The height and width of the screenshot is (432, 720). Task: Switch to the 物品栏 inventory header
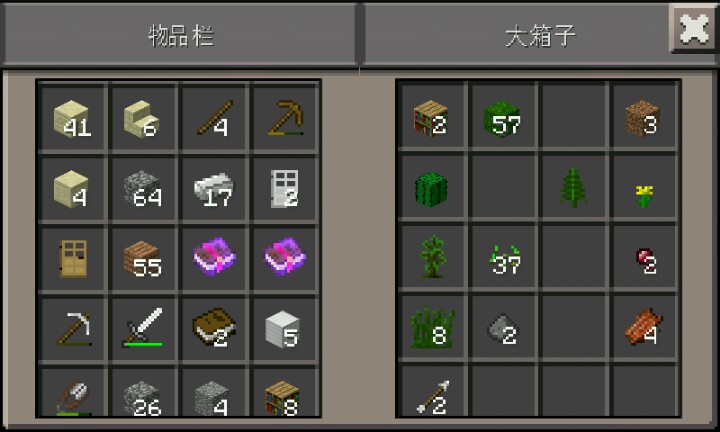180,35
